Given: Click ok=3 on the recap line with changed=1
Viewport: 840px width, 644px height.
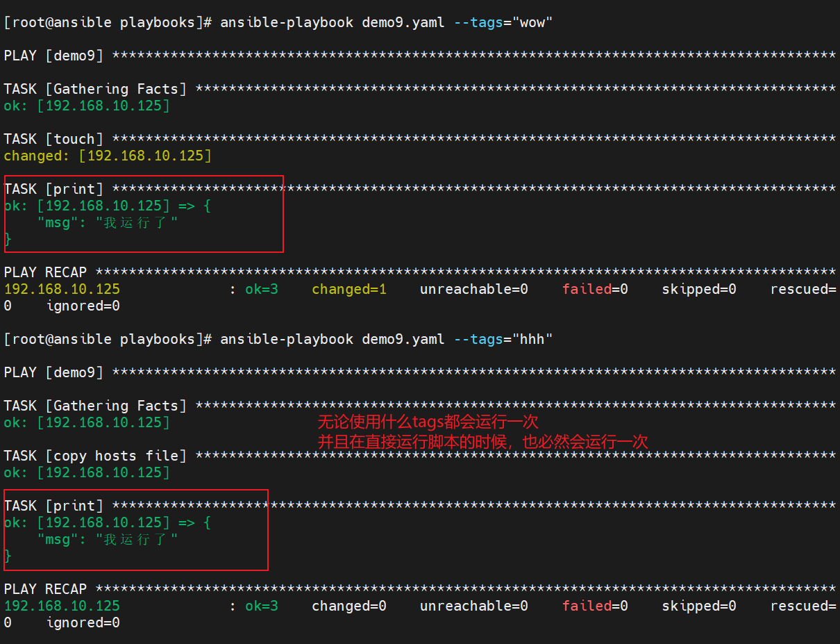Looking at the screenshot, I should 262,289.
